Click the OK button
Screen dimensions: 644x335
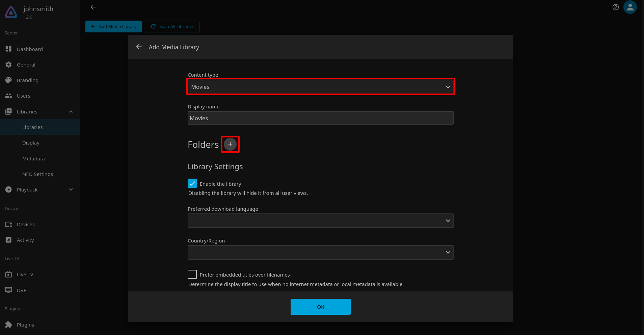321,307
